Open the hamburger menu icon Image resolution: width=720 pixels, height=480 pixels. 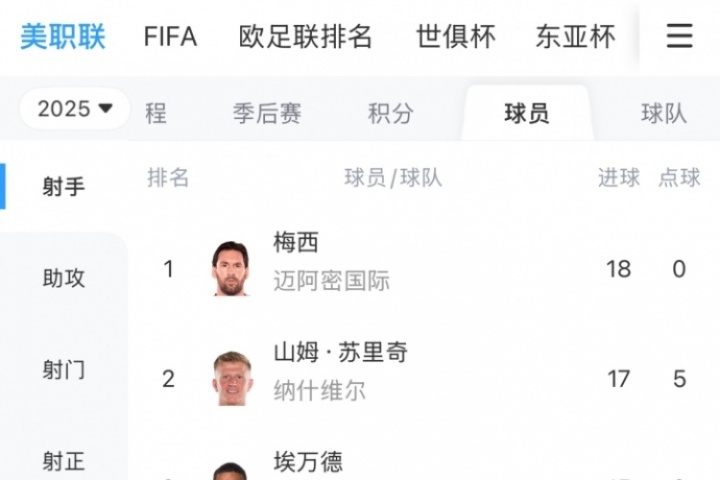(x=679, y=37)
